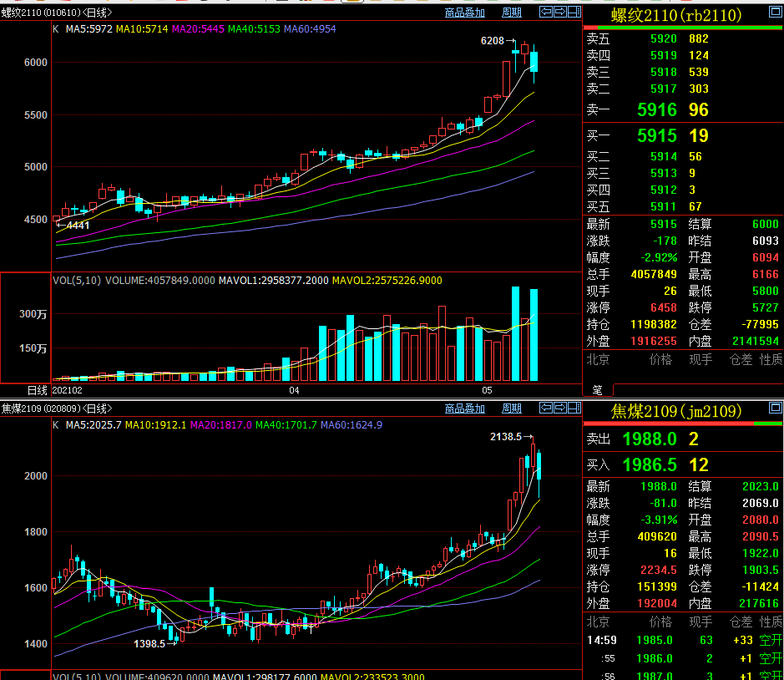Click the window icon beside 螺纹2110(rb2110) title
The height and width of the screenshot is (680, 784).
pyautogui.click(x=775, y=12)
